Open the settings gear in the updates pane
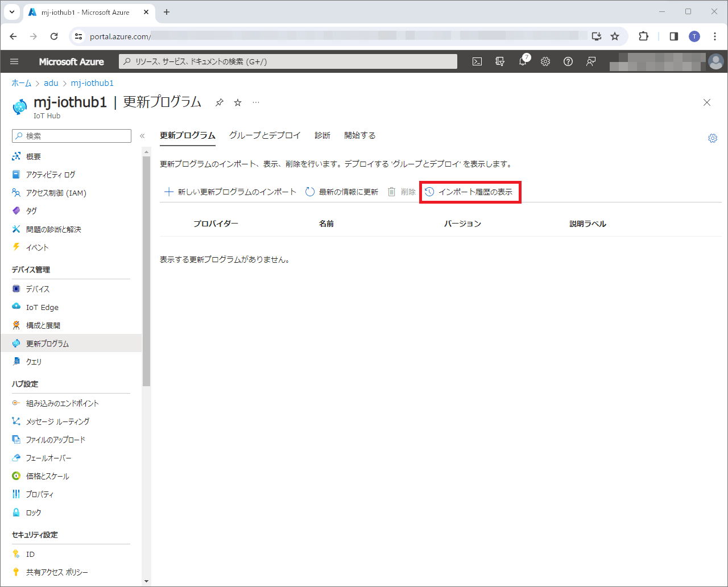The width and height of the screenshot is (728, 587). (x=713, y=138)
